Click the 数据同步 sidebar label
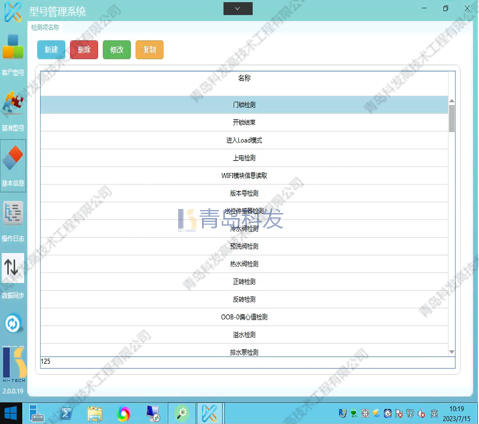This screenshot has height=424, width=479. click(x=13, y=295)
